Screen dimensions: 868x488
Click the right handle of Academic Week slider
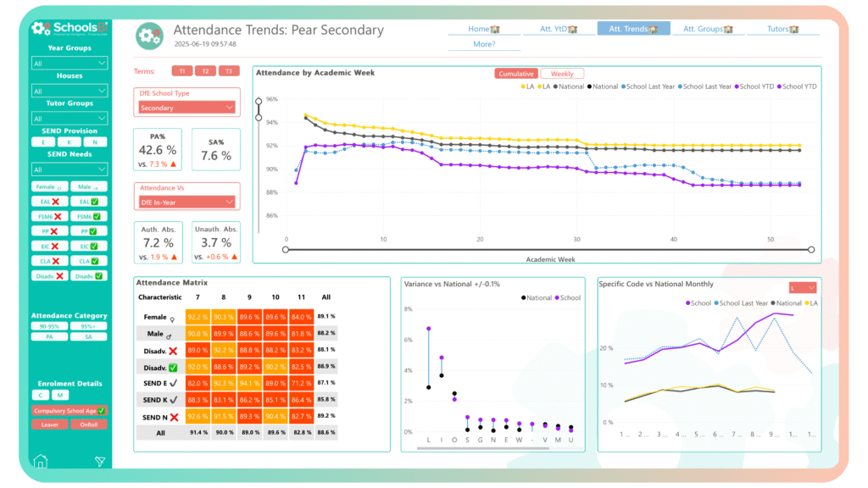point(811,250)
